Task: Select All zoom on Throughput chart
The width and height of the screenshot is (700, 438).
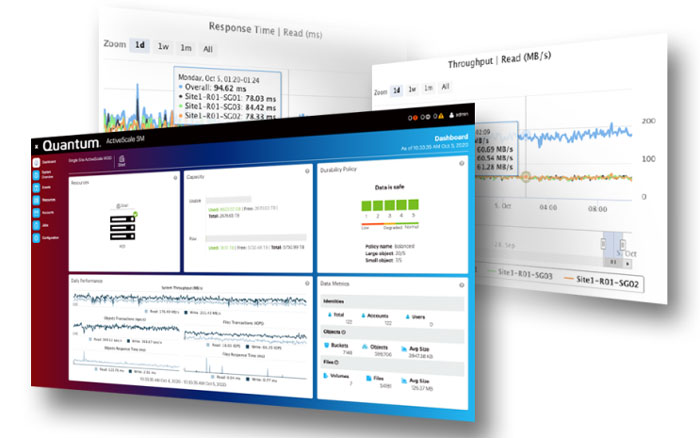Action: (445, 87)
